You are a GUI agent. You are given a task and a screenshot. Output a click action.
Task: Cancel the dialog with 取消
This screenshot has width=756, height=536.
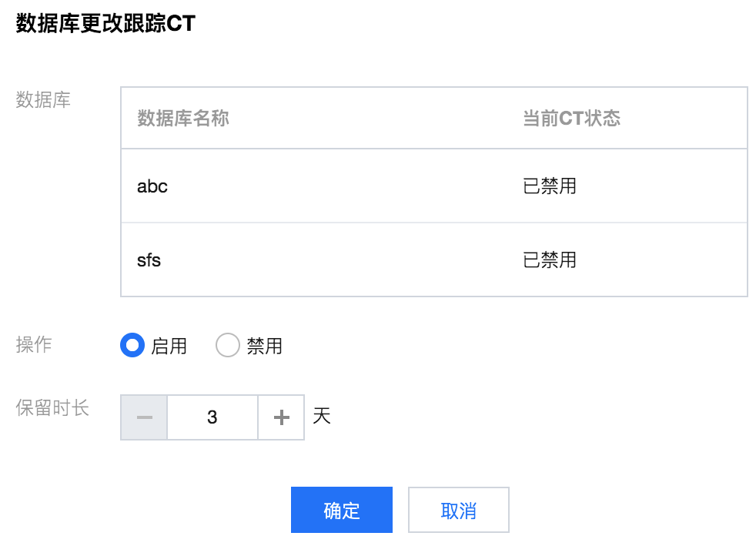coord(459,510)
